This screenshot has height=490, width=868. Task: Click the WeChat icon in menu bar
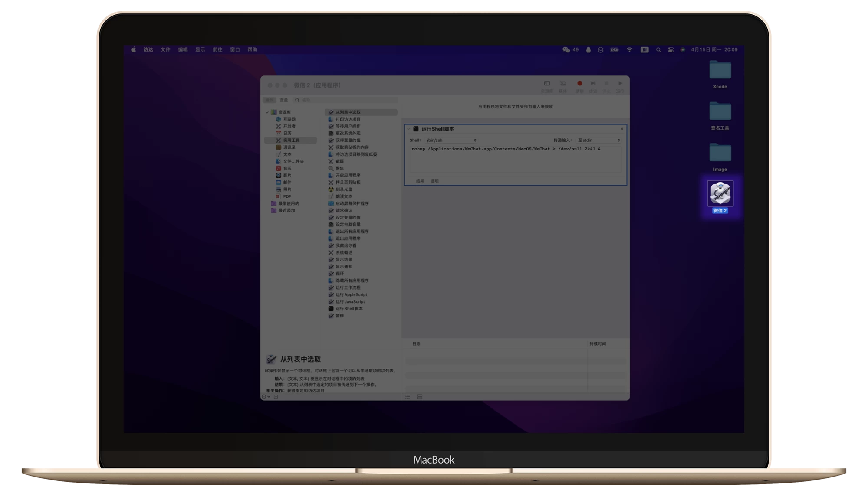coord(566,50)
